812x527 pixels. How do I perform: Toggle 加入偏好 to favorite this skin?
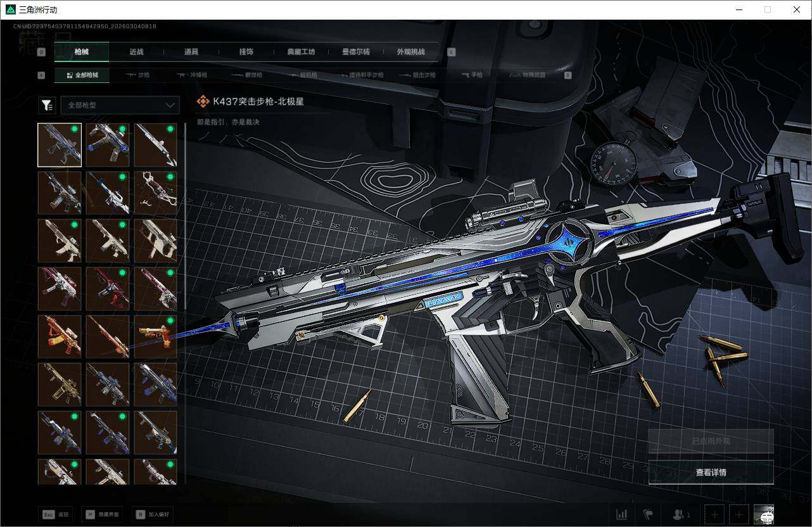153,514
